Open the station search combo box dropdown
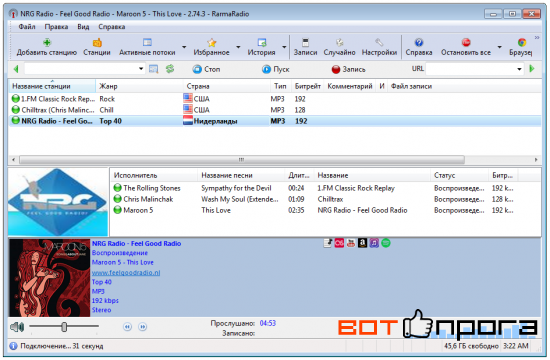This screenshot has width=550, height=360. [x=141, y=69]
